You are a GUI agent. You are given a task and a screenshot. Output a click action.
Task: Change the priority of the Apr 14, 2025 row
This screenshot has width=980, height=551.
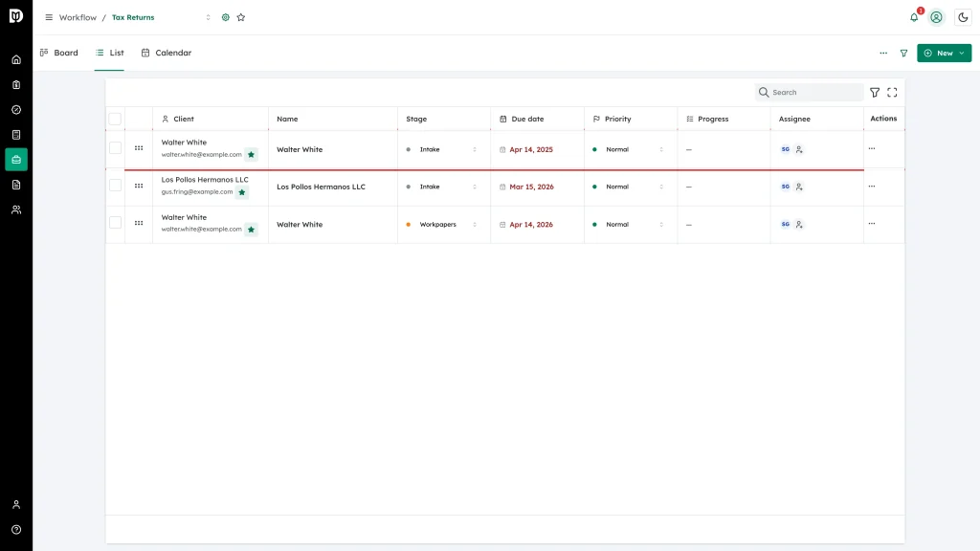[628, 149]
